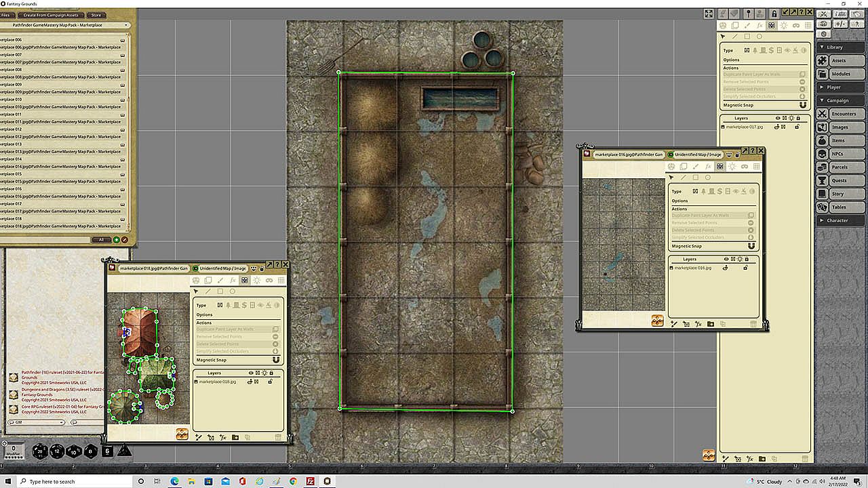This screenshot has width=868, height=488.
Task: Click the Items sack icon
Action: (x=822, y=140)
